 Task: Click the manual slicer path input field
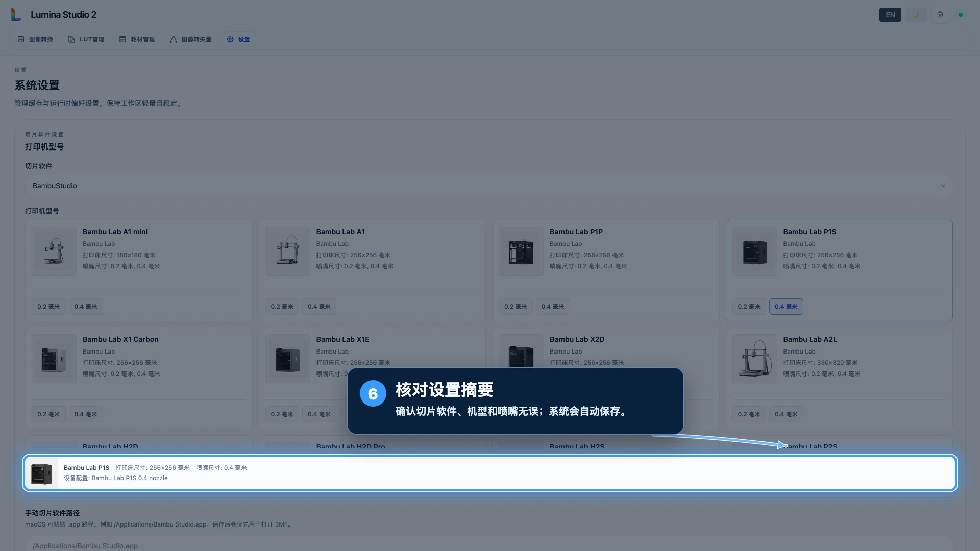pos(489,544)
